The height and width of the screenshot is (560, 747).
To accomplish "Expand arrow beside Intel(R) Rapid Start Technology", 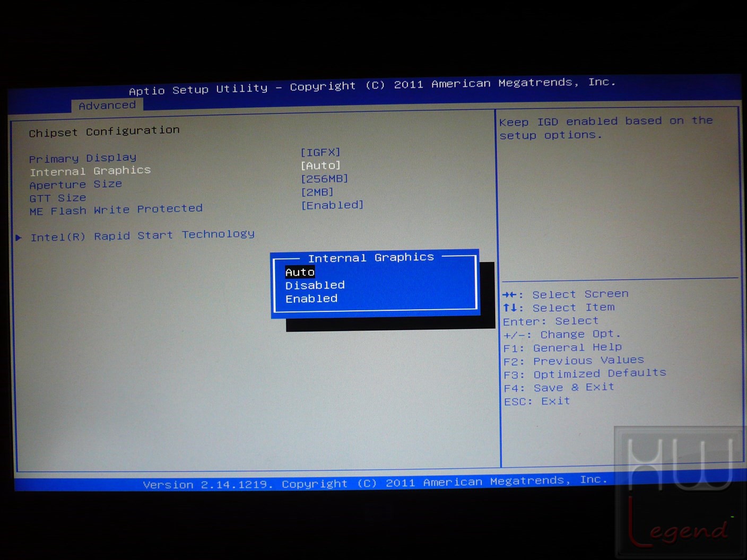I will click(x=19, y=238).
